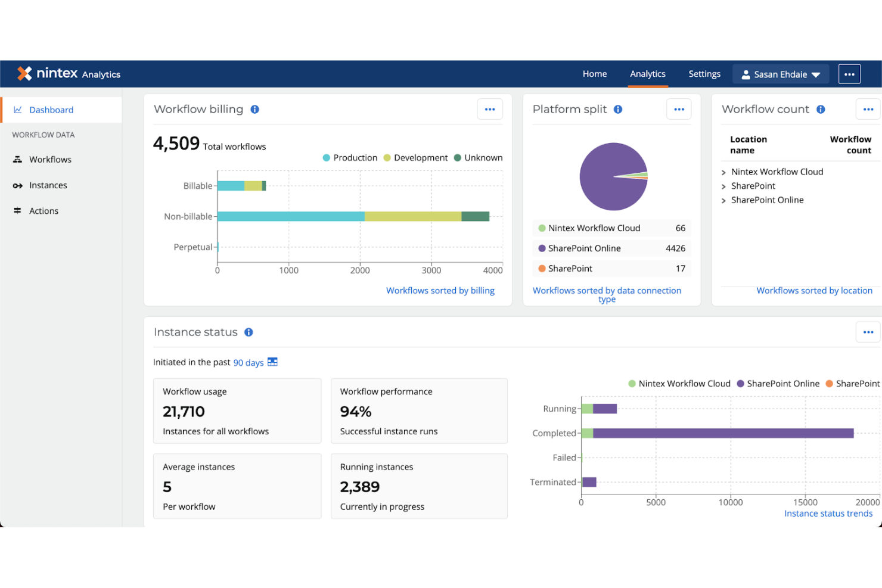This screenshot has height=588, width=882.
Task: Click the Nintex logo icon
Action: [24, 73]
